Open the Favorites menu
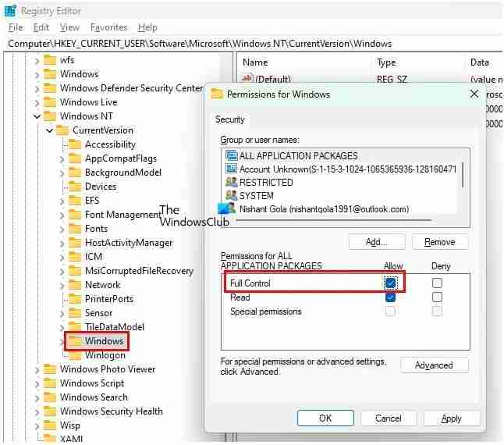This screenshot has height=445, width=504. click(x=109, y=27)
